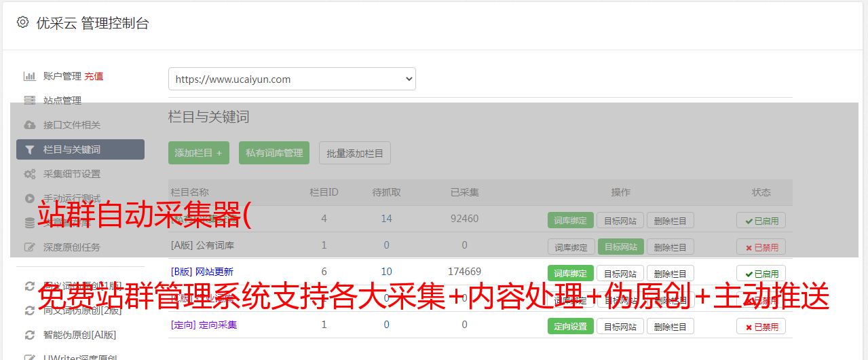868x360 pixels.
Task: Click the 栏目与关键词 page heading
Action: point(208,117)
